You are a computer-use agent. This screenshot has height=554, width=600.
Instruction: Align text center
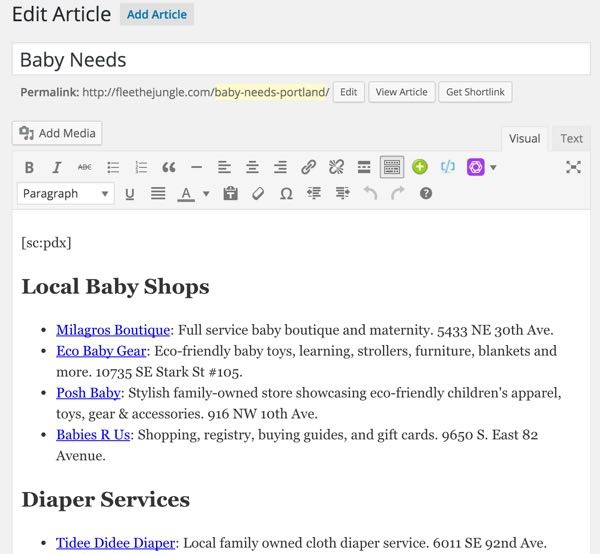252,167
